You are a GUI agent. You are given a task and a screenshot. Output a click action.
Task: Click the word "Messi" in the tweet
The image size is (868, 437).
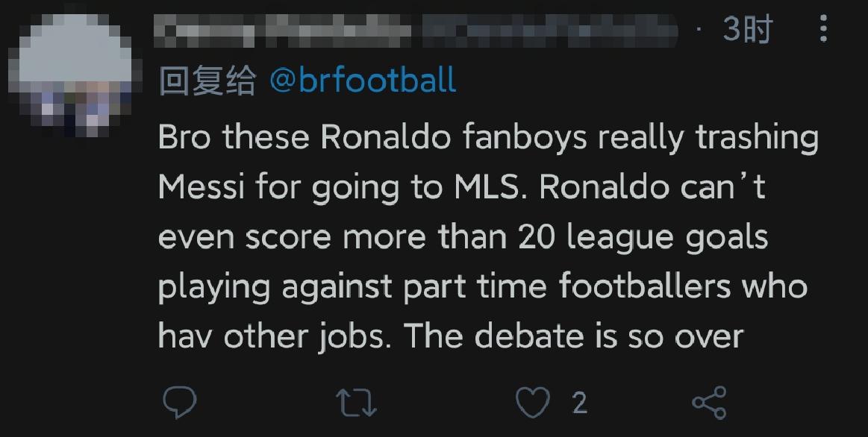click(201, 189)
